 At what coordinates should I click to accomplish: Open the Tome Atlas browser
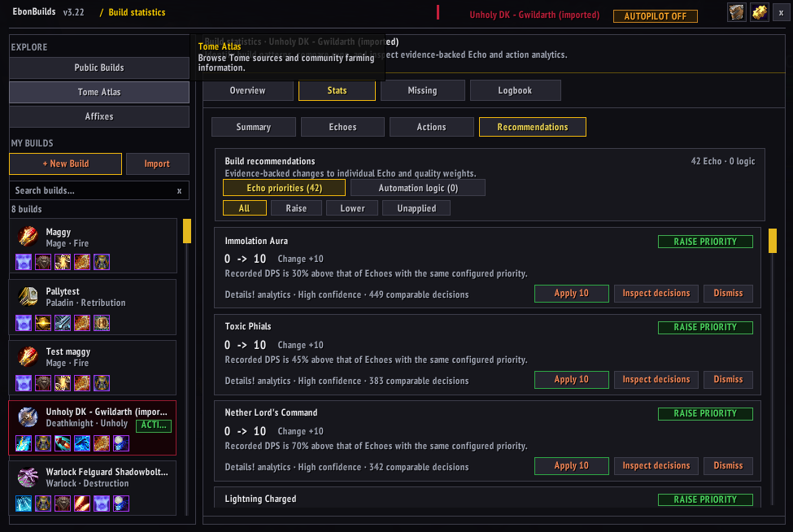click(99, 92)
